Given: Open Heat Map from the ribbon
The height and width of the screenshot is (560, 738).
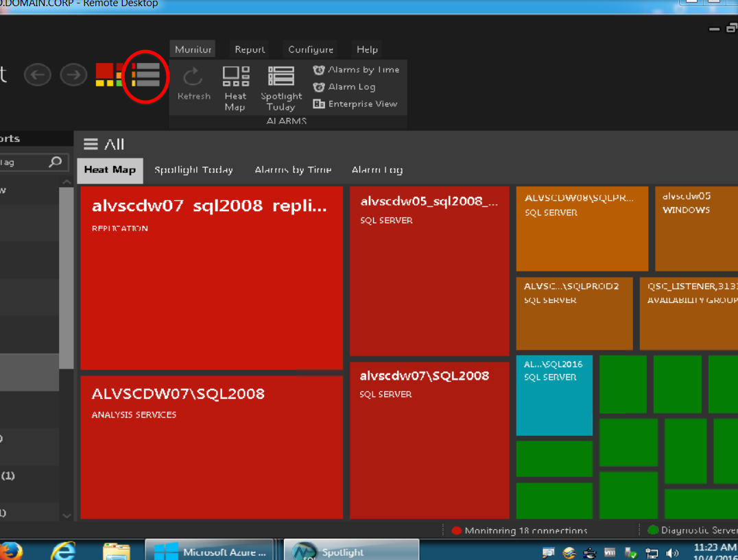Looking at the screenshot, I should click(x=235, y=89).
